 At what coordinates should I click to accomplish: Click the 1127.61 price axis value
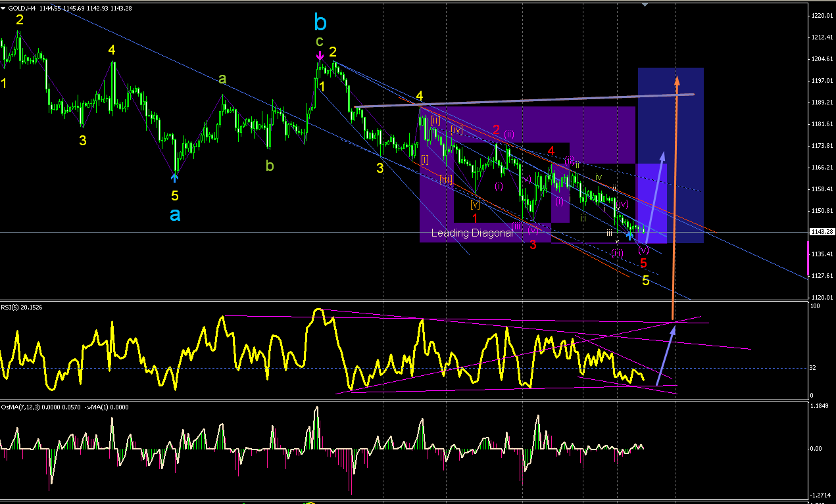[822, 275]
